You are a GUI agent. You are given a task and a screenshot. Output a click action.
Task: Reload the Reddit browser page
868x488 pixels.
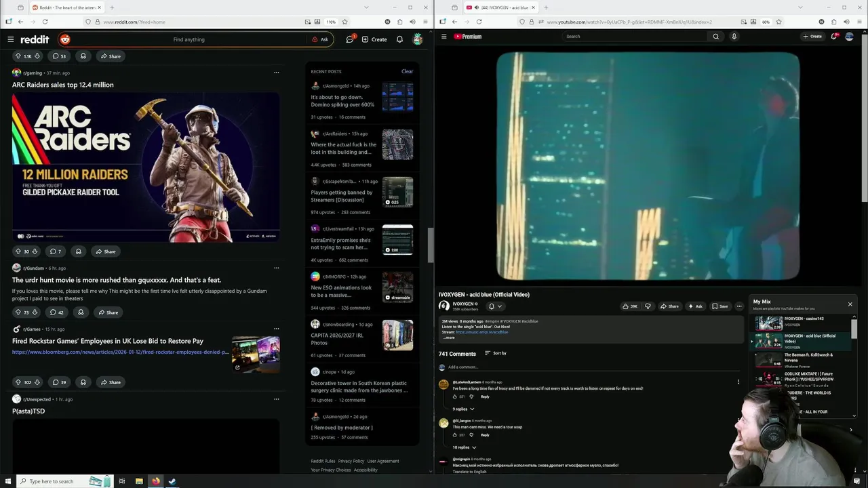click(x=45, y=22)
